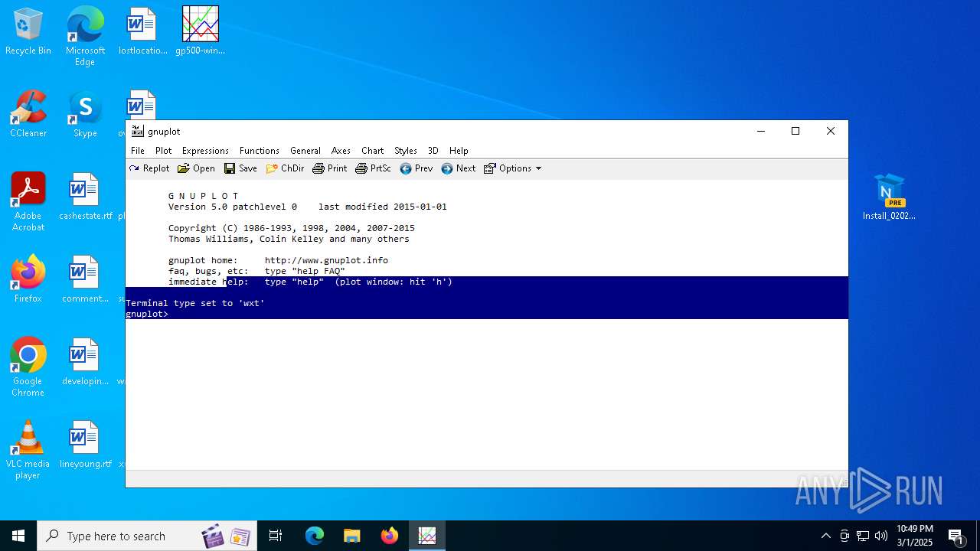Open Task View on the taskbar

coord(276,536)
